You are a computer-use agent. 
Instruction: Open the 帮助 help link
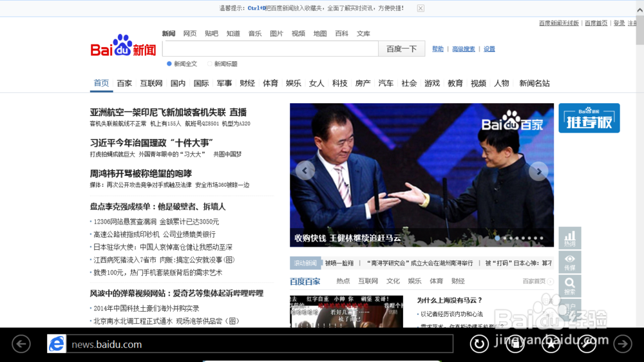tap(438, 49)
